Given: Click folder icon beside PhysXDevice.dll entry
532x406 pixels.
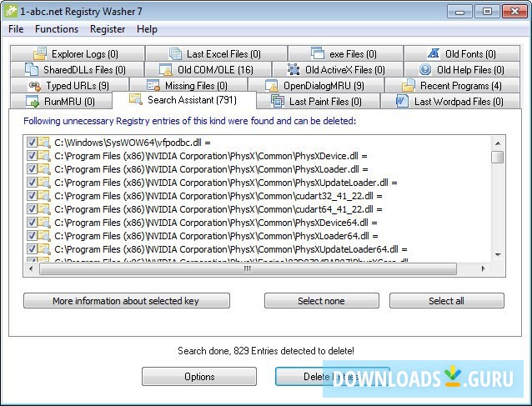Looking at the screenshot, I should (x=44, y=156).
